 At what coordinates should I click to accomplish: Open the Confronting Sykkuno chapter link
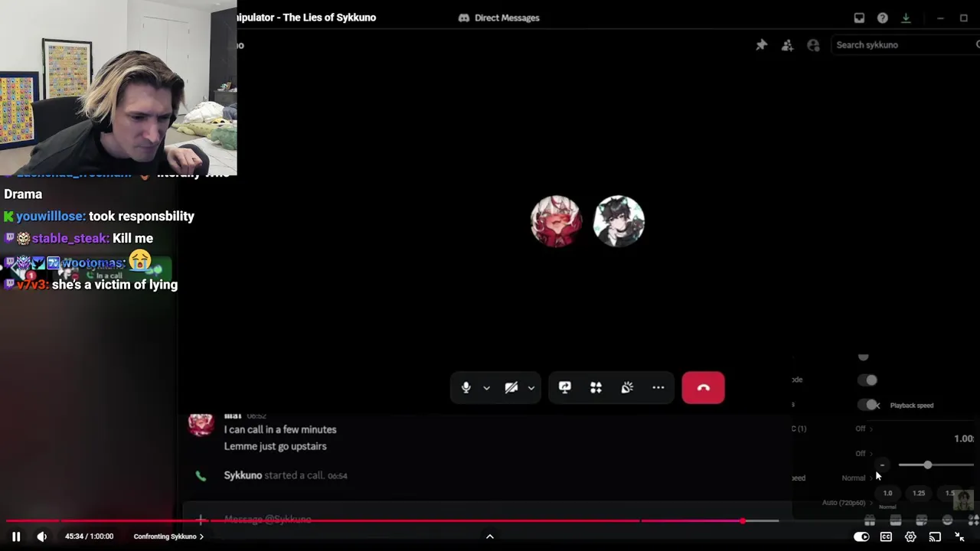tap(168, 536)
